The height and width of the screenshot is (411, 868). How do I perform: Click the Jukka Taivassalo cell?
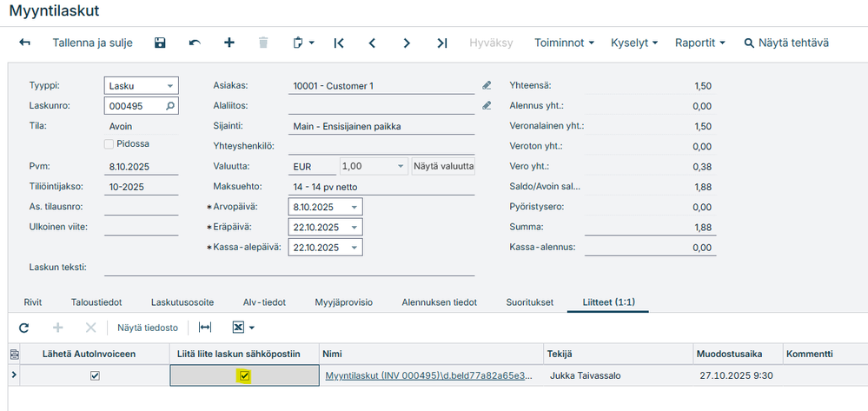(619, 375)
